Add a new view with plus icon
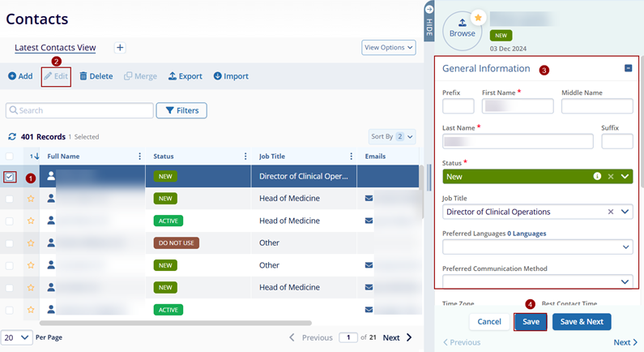The height and width of the screenshot is (352, 644). [120, 48]
